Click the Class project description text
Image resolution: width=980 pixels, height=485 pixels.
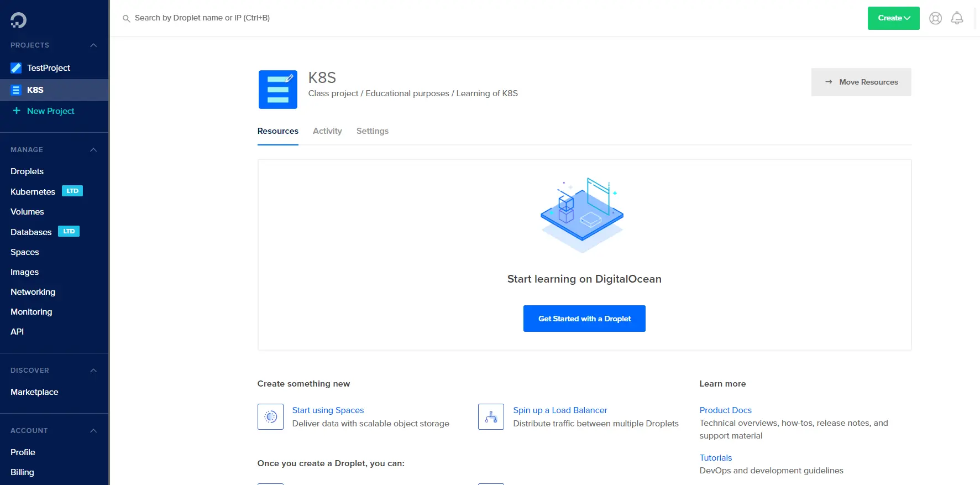coord(413,93)
